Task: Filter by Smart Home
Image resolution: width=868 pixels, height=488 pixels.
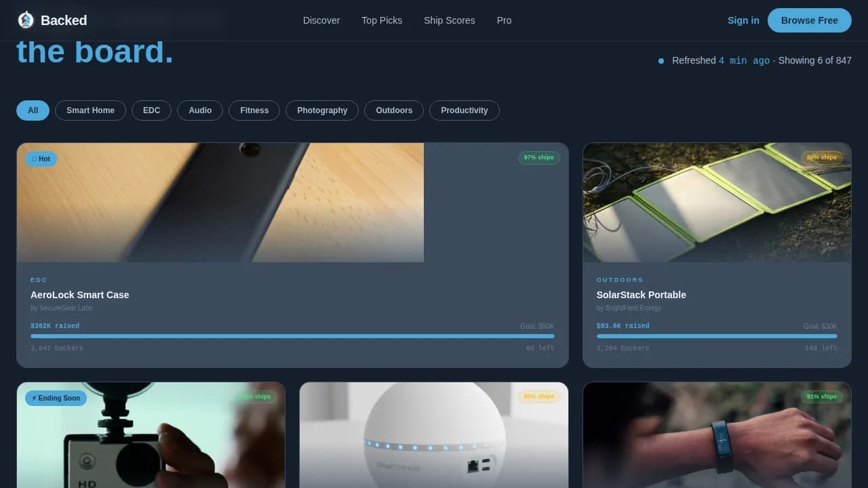Action: click(x=90, y=110)
